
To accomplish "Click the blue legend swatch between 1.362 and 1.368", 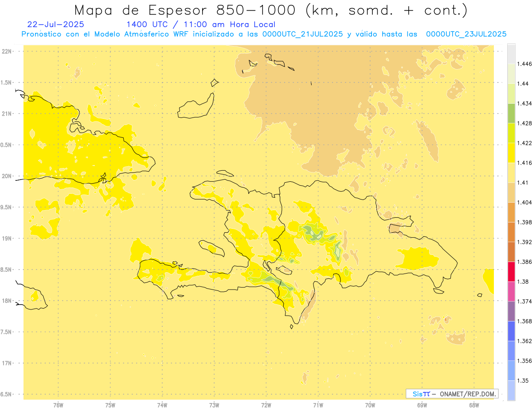I will pos(511,331).
